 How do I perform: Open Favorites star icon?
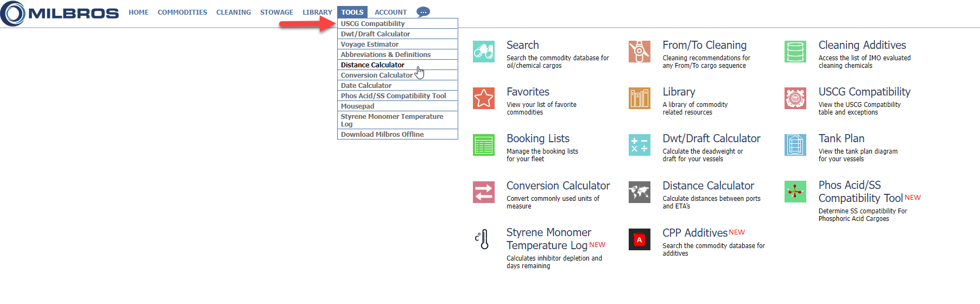483,98
